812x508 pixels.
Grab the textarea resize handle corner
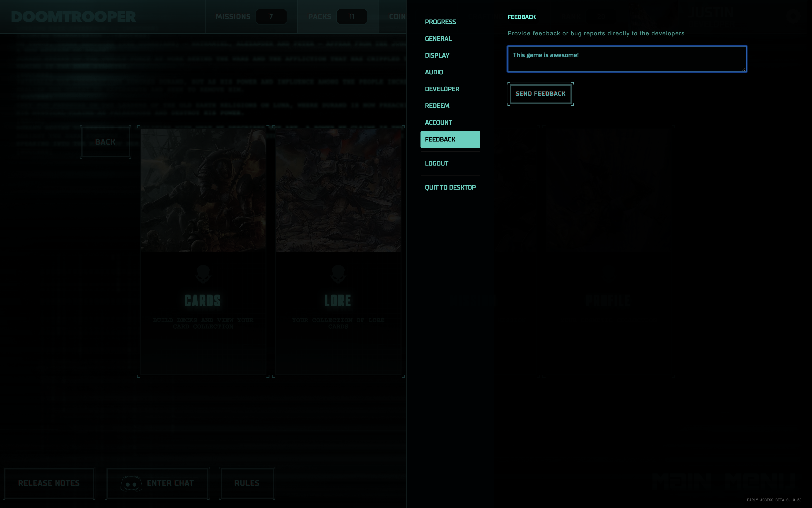click(744, 69)
